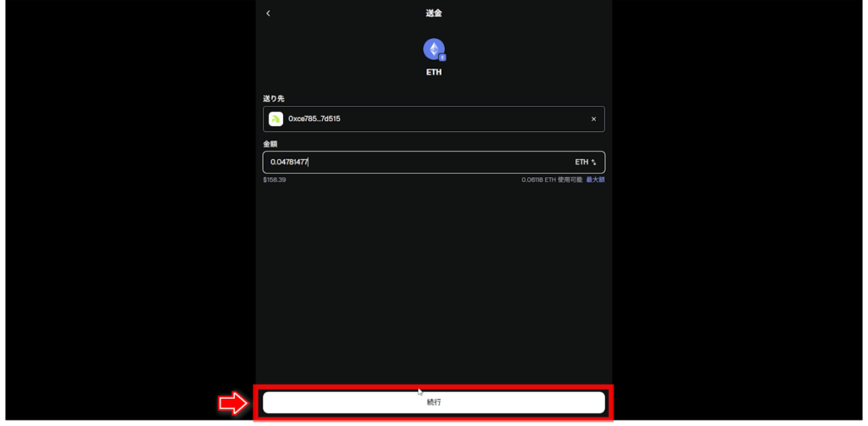Click the ETH unit label in amount field
The width and height of the screenshot is (868, 426).
[x=581, y=162]
